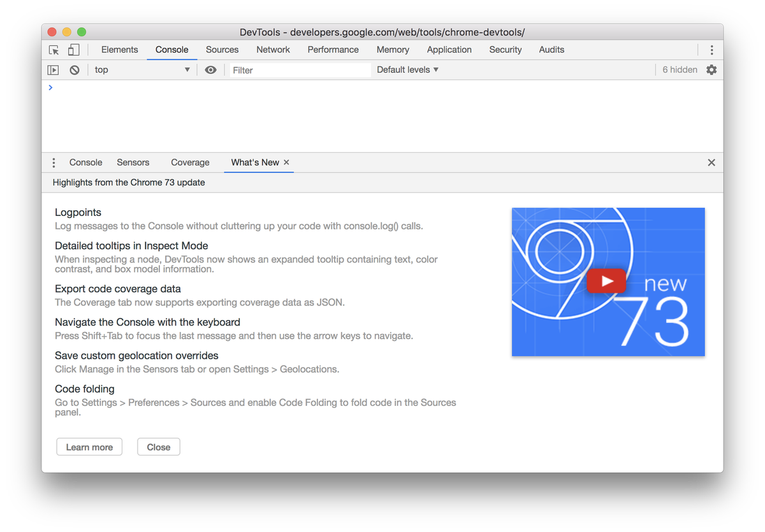
Task: Select the Security panel tab
Action: 506,50
